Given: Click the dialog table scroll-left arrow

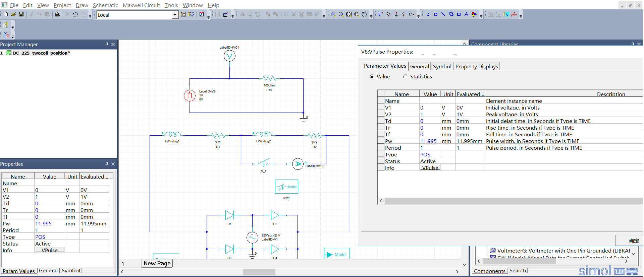Looking at the screenshot, I should tap(381, 201).
